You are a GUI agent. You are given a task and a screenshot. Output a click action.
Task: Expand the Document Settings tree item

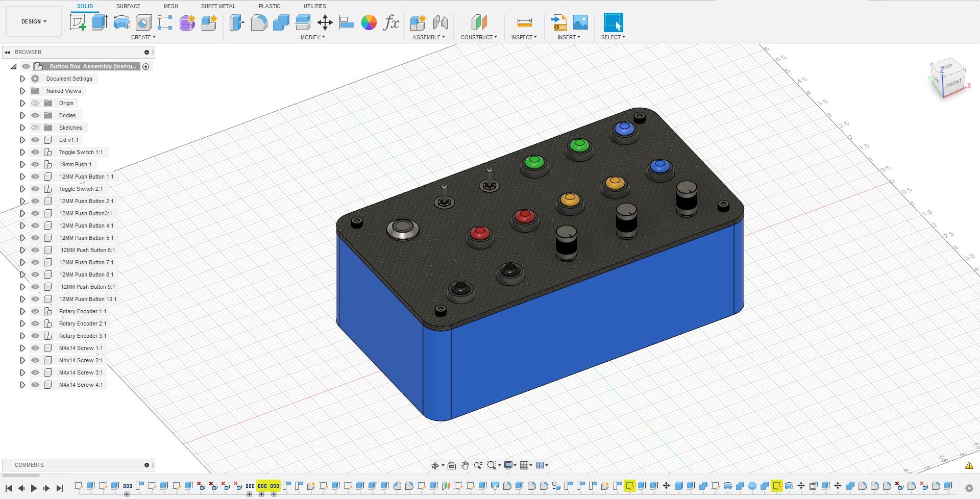click(22, 78)
